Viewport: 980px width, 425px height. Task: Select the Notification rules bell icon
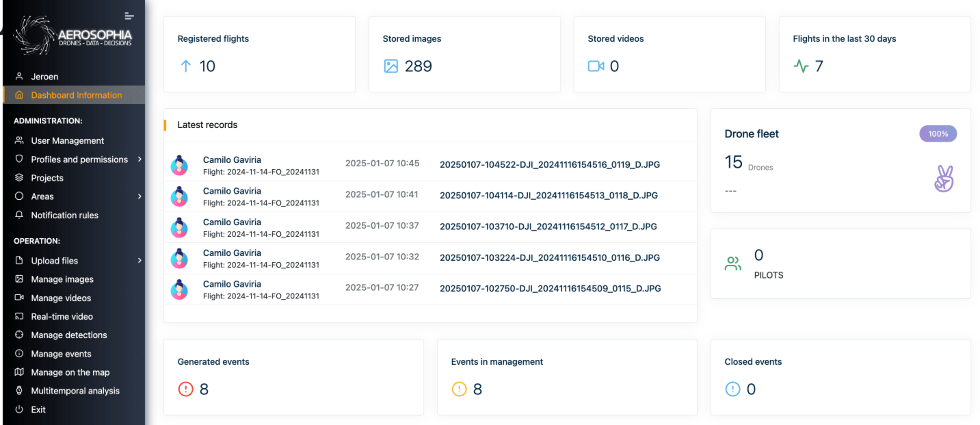19,215
